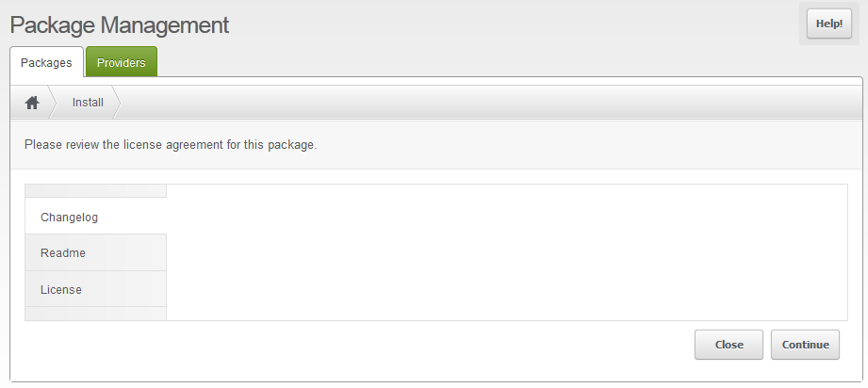Click the home breadcrumb icon
868x388 pixels.
(x=32, y=103)
